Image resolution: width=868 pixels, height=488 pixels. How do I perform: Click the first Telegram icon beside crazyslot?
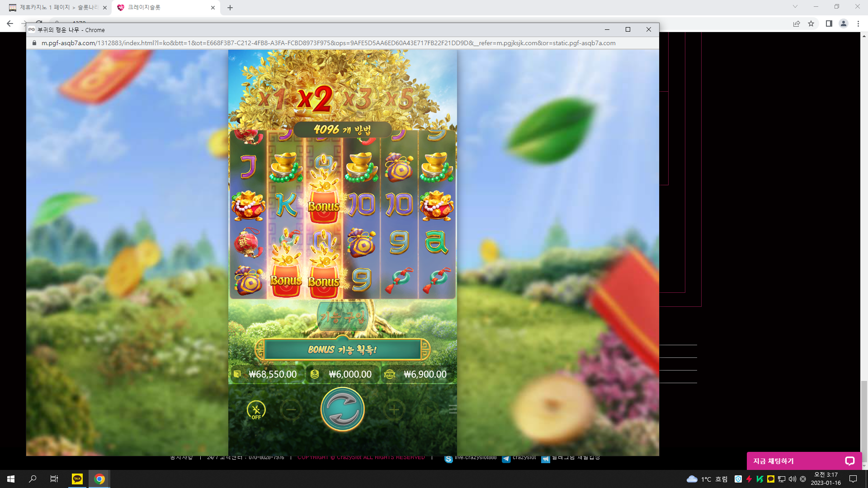click(506, 459)
